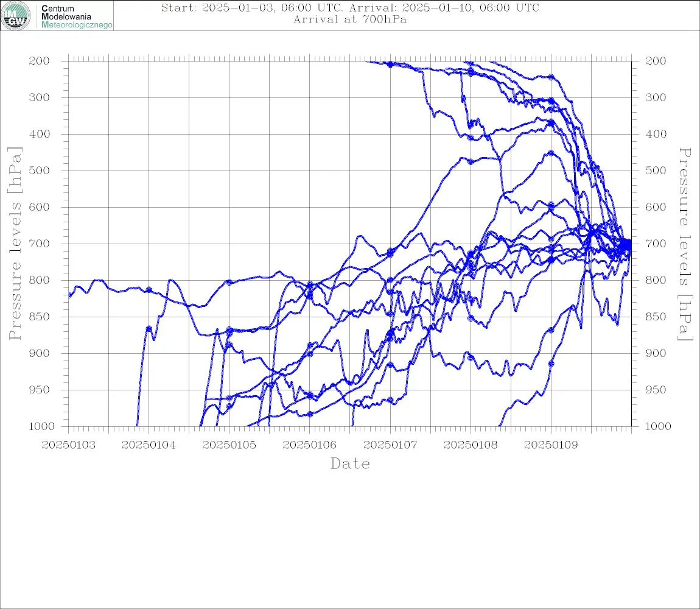The image size is (700, 609).
Task: Click the right axis 400 label
Action: pos(656,134)
